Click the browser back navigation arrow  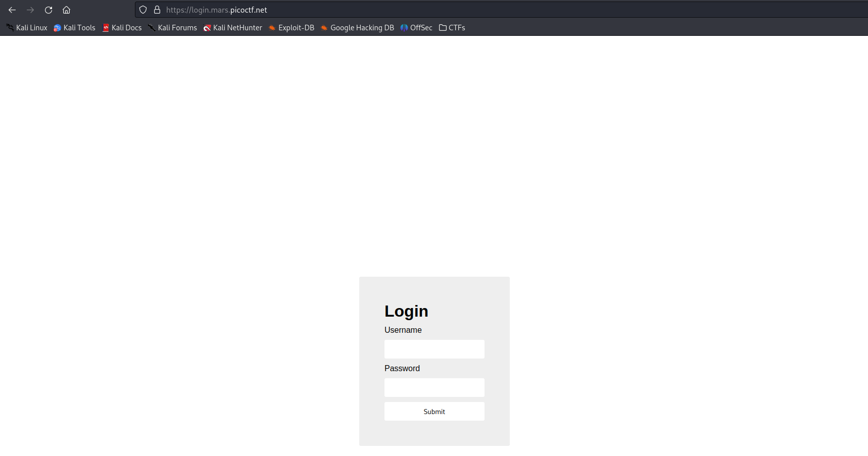[12, 10]
